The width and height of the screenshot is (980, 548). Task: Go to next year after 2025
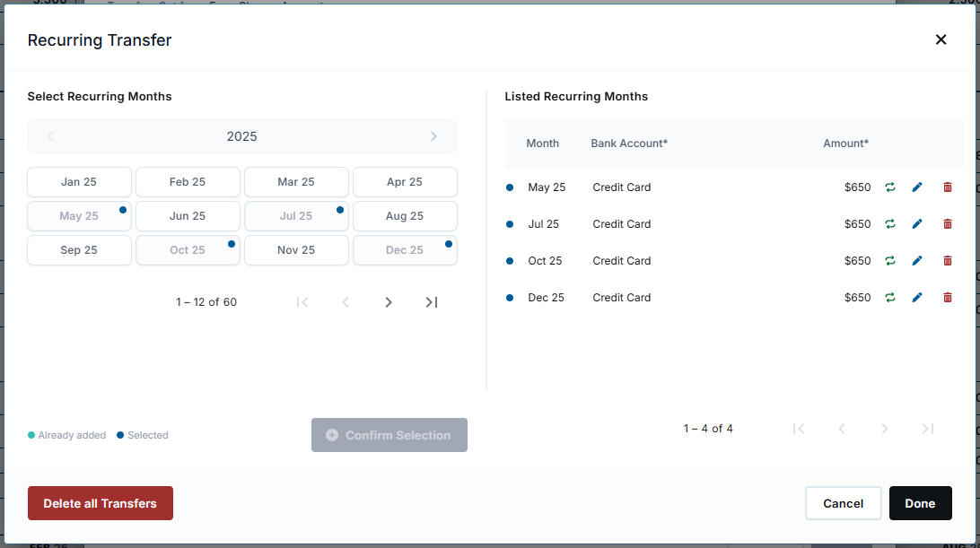(x=433, y=136)
